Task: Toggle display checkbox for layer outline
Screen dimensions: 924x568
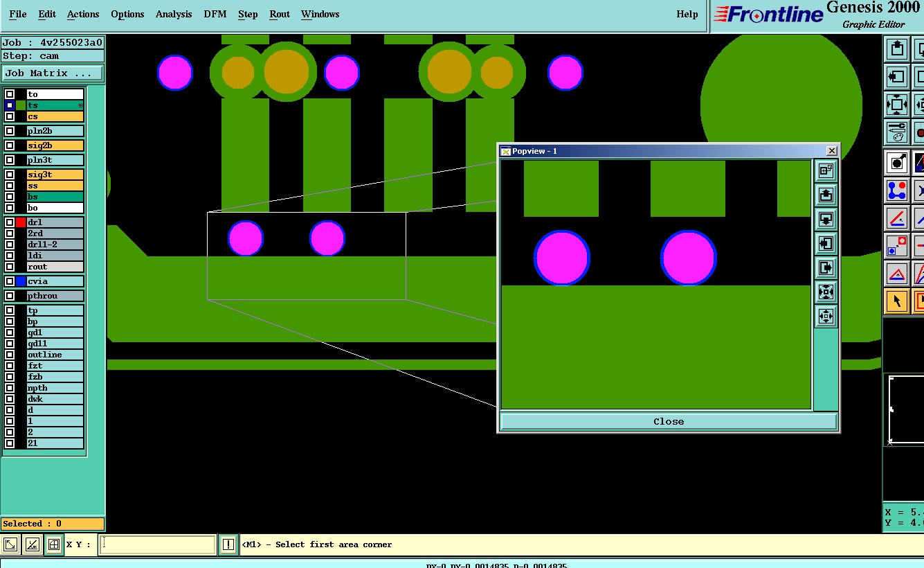Action: coord(10,355)
